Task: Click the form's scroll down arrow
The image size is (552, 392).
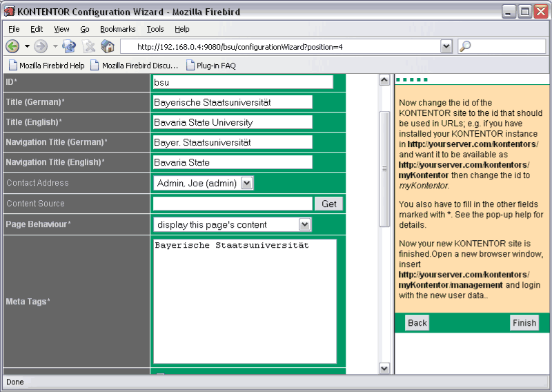Action: coord(385,369)
